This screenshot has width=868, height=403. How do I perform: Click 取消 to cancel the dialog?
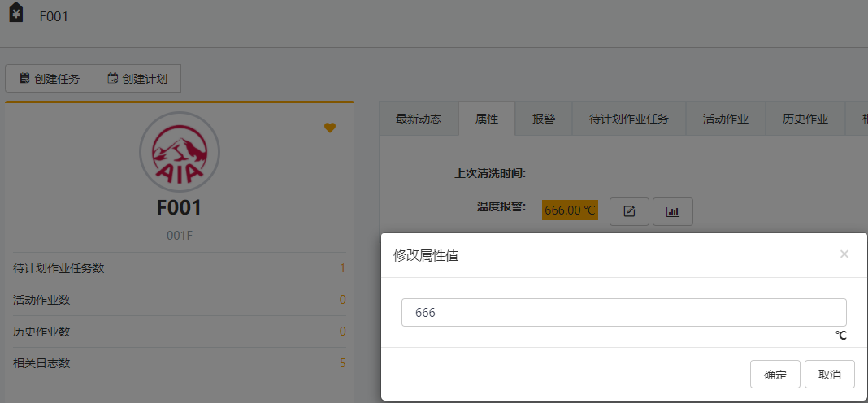[x=829, y=375]
